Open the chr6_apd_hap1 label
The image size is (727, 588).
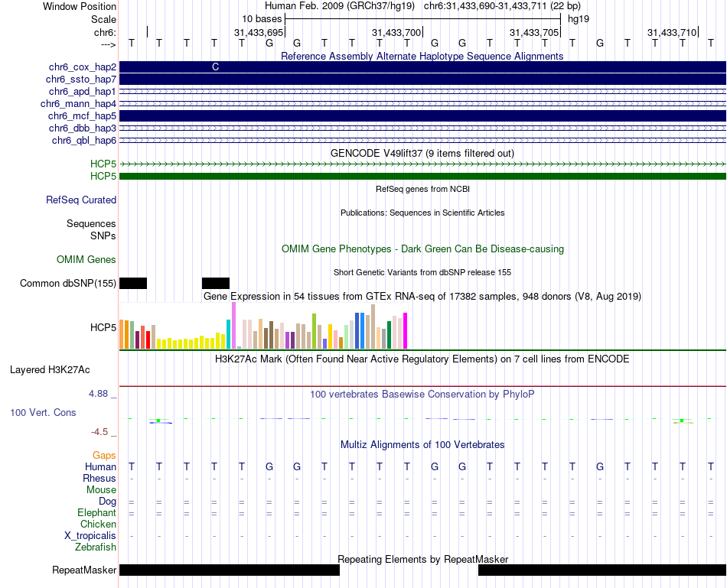pyautogui.click(x=83, y=91)
